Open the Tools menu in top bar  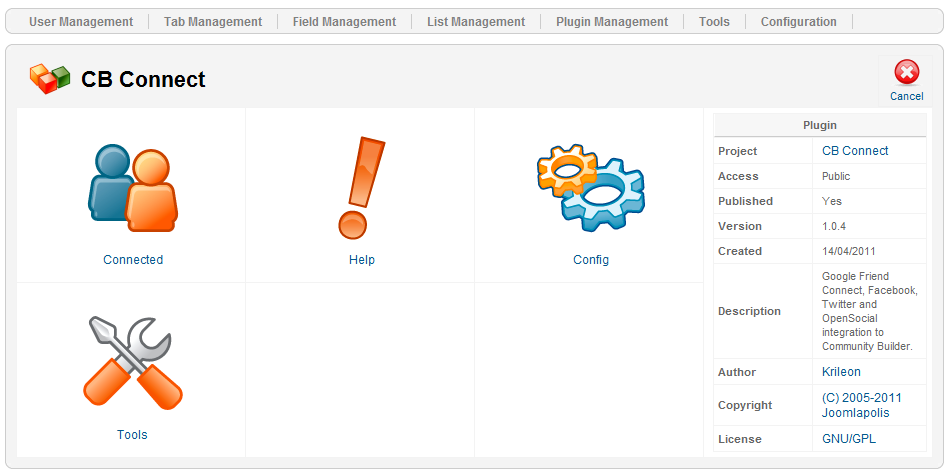click(714, 22)
